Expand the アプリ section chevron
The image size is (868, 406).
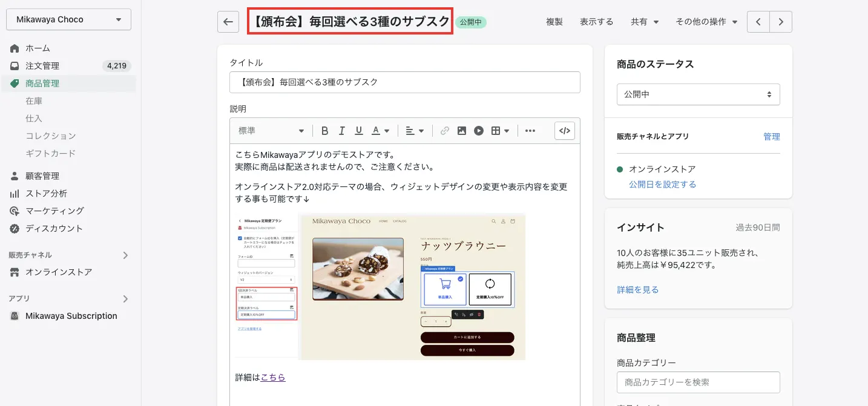125,299
